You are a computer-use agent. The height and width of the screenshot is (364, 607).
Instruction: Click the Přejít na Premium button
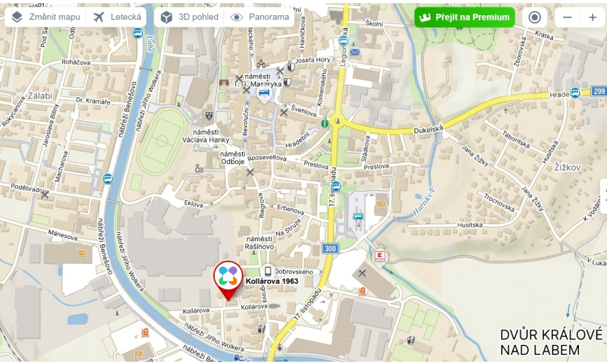click(x=464, y=17)
